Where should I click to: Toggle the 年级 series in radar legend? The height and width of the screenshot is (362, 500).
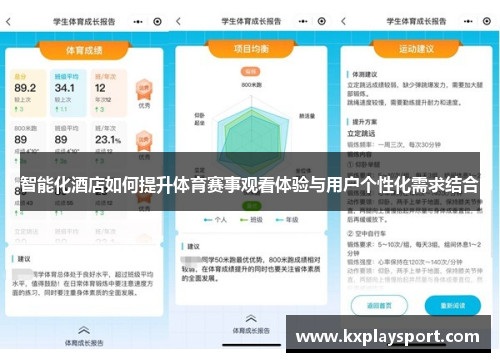pos(287,220)
